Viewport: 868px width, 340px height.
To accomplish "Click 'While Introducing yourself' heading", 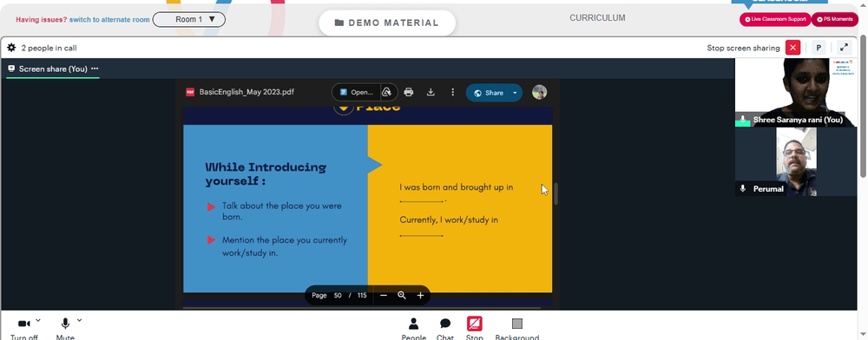I will pyautogui.click(x=266, y=173).
